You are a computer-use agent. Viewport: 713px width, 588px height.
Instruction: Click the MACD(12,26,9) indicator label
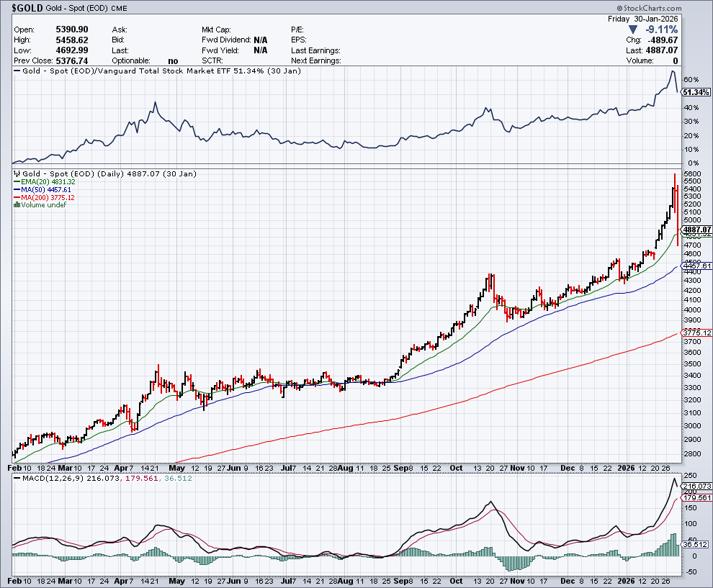coord(50,477)
